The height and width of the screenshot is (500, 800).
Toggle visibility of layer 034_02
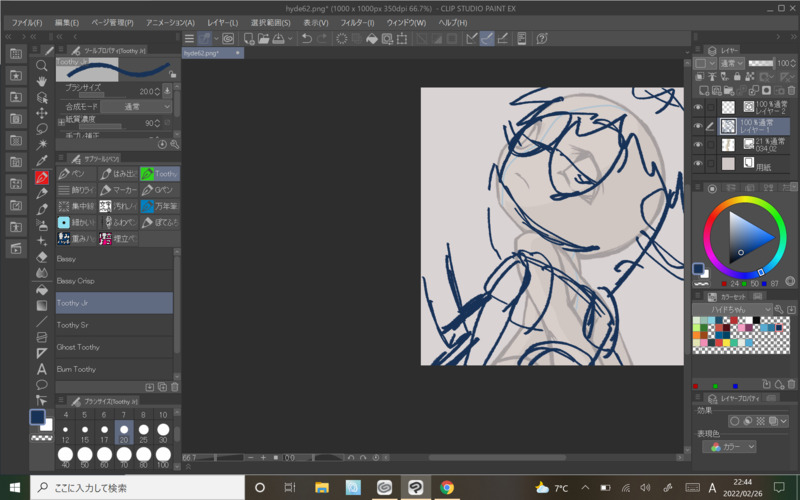point(698,145)
